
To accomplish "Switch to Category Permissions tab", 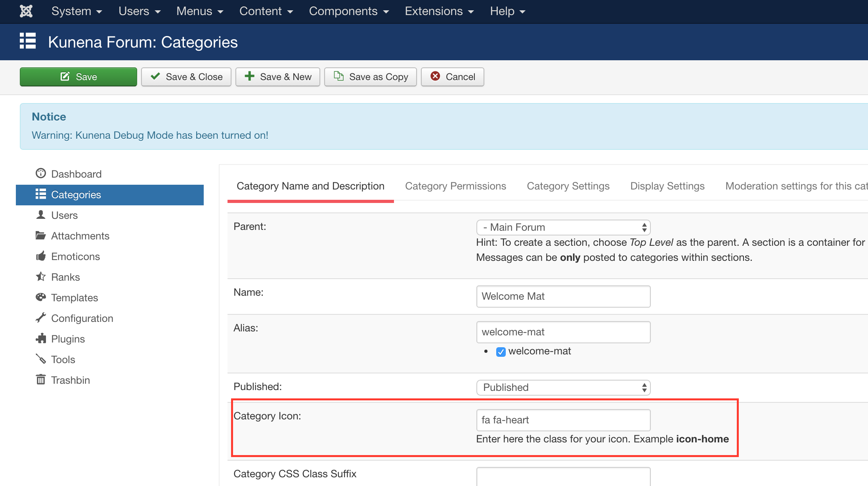I will pyautogui.click(x=455, y=186).
